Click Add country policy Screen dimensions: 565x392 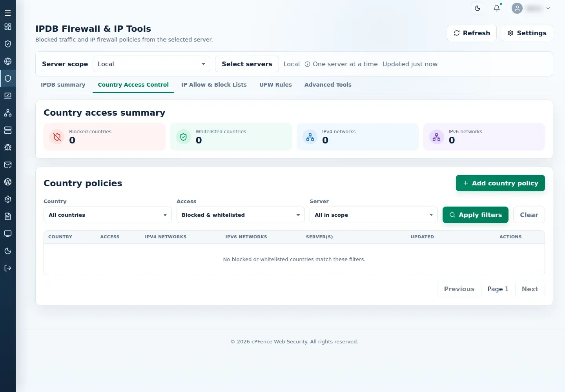pos(500,183)
